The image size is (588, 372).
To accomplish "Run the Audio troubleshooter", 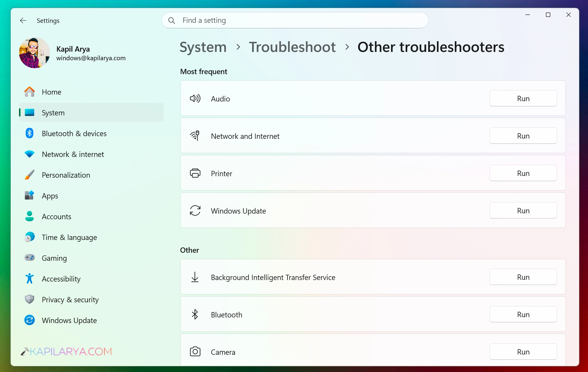I will pos(523,98).
